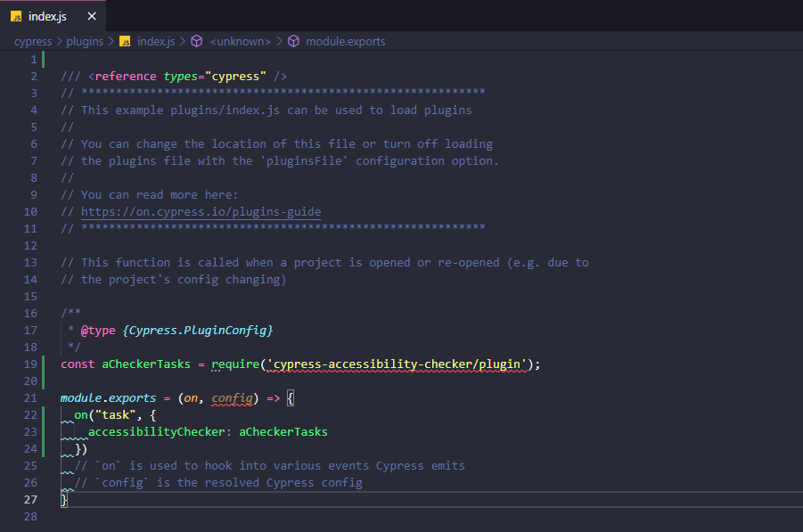Close the index.js tab
The height and width of the screenshot is (532, 803).
tap(93, 15)
